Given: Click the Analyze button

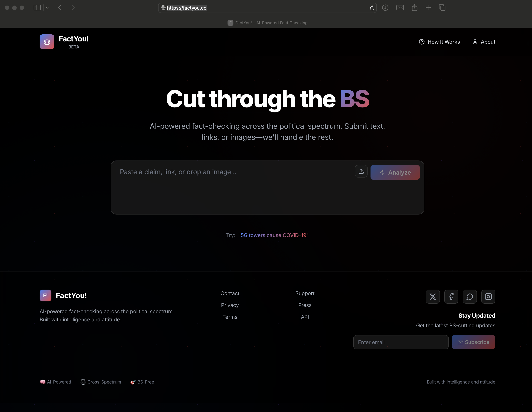Looking at the screenshot, I should [x=395, y=172].
